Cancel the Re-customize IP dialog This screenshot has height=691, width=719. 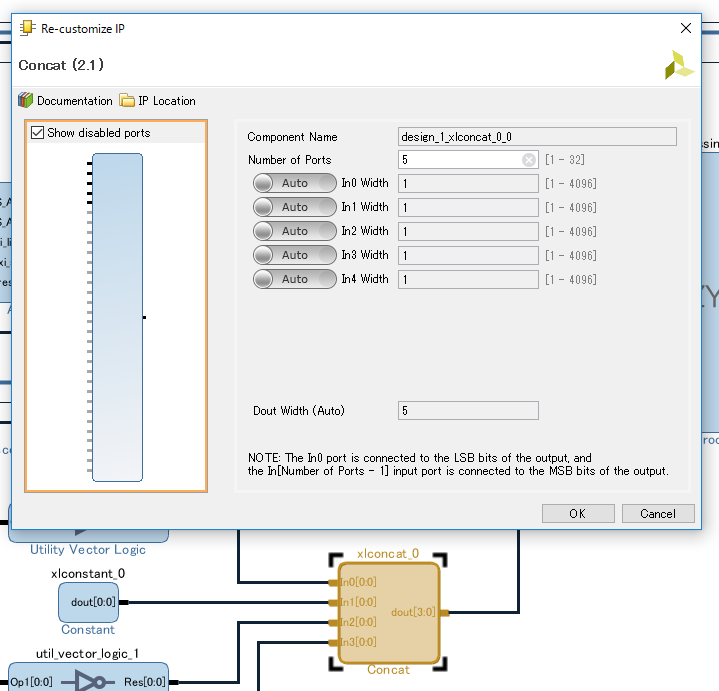(x=657, y=513)
